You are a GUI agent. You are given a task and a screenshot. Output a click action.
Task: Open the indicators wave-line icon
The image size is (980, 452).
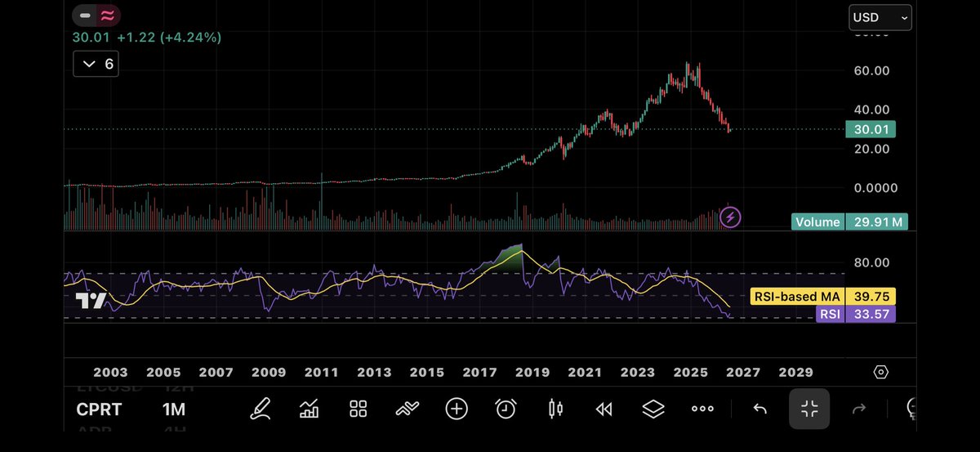(x=407, y=409)
